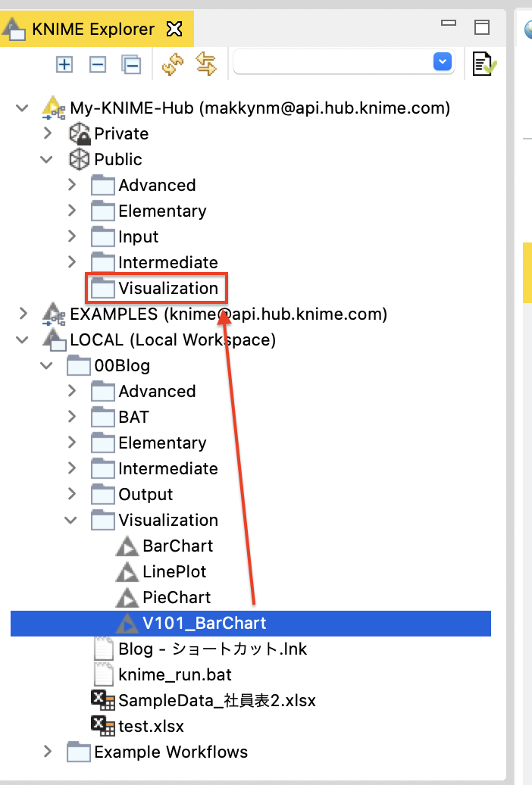Viewport: 532px width, 785px height.
Task: Open the knime_run.bat file
Action: pyautogui.click(x=174, y=674)
